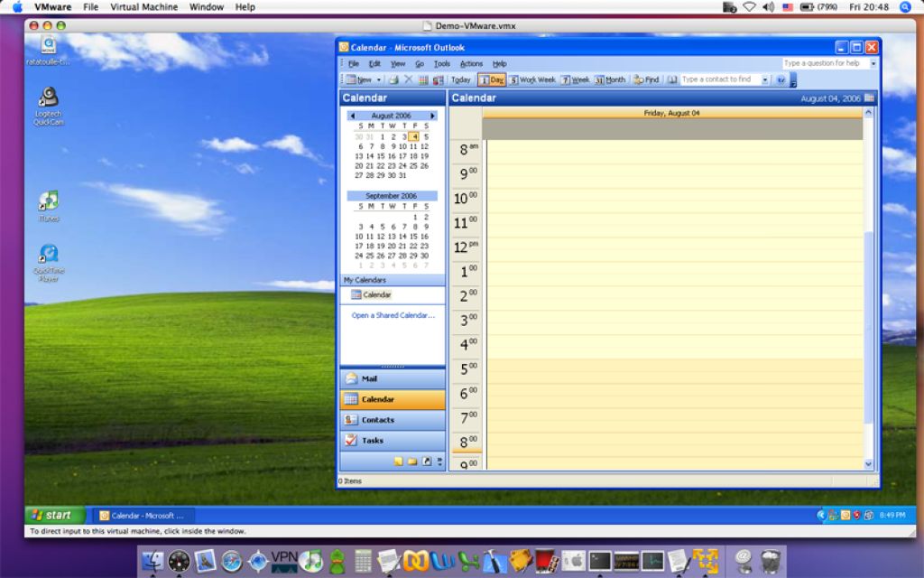Open the Virtual Machine menu in VMware
Image resolution: width=924 pixels, height=578 pixels.
[143, 7]
